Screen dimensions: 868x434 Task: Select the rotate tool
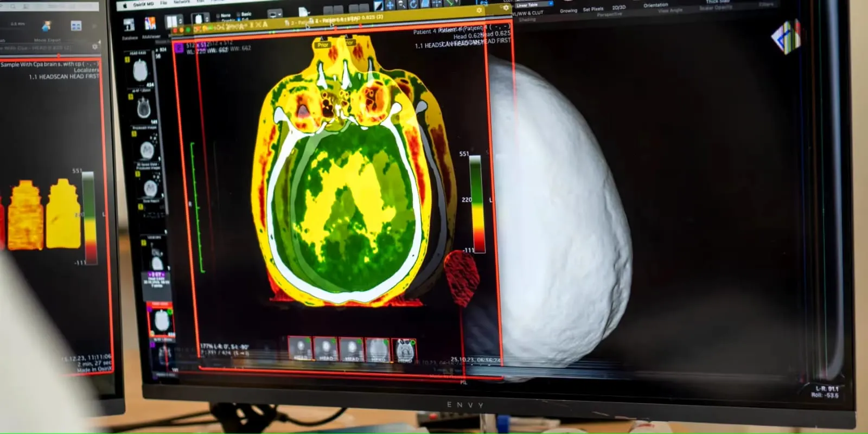point(413,4)
